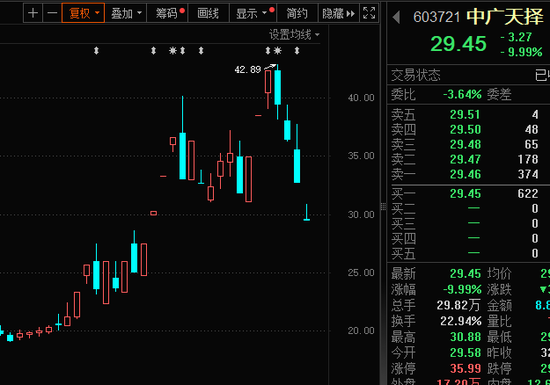
Task: Click the 卖四 price 29.50
Action: tap(465, 130)
